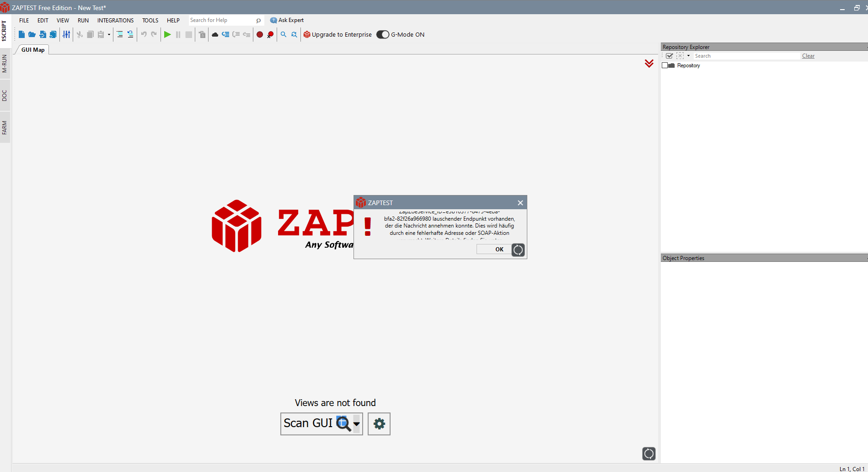
Task: Select the Repository tree node
Action: coord(688,65)
